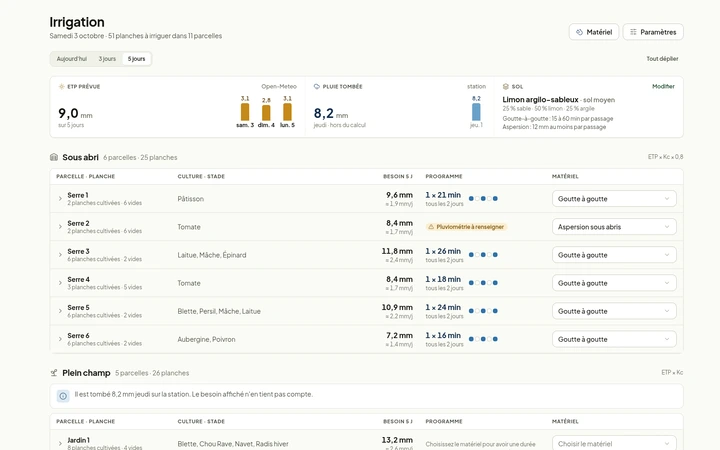Screen dimensions: 720x450
Task: Click the soil layers icon next to Sol
Action: coord(506,86)
